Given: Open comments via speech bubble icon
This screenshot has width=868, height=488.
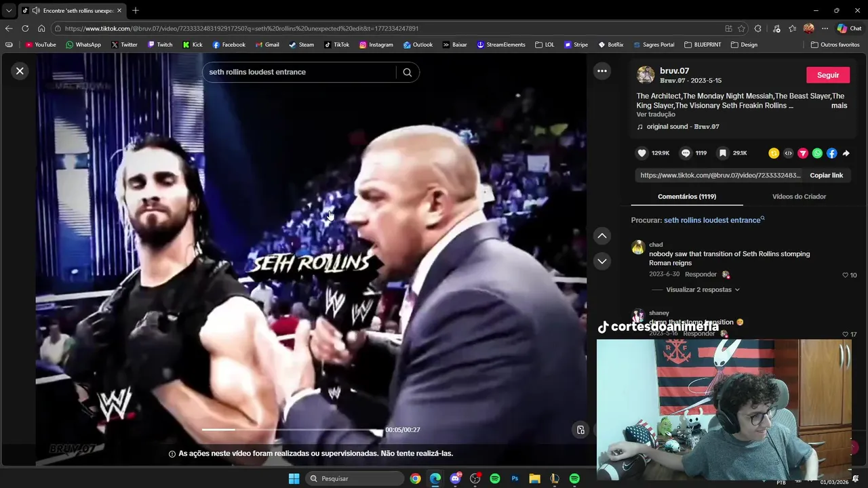Looking at the screenshot, I should (686, 153).
